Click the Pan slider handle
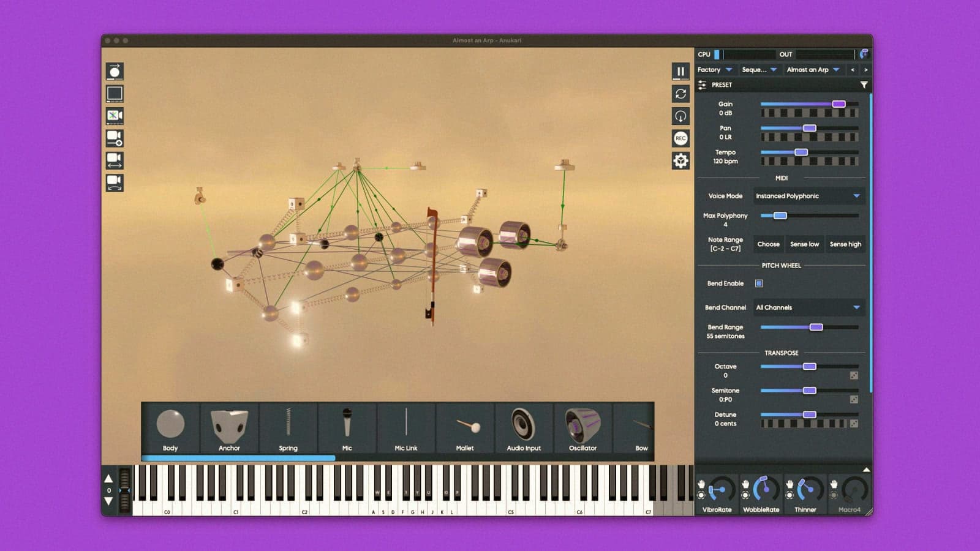 click(x=809, y=128)
